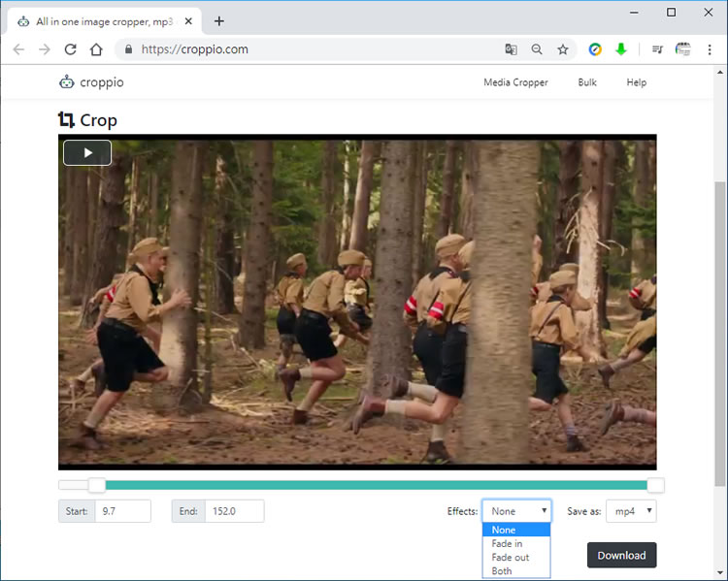Open the Help page link
The width and height of the screenshot is (728, 581).
point(636,82)
